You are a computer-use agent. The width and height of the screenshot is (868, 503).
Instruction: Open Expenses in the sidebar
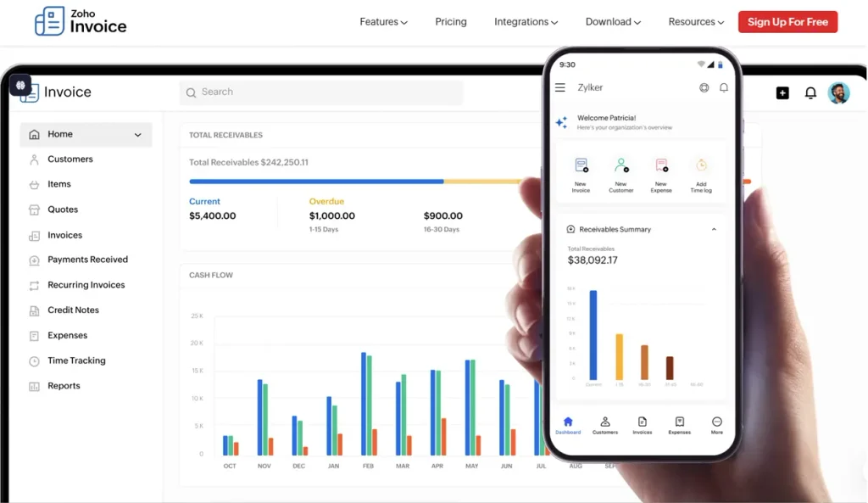point(68,335)
